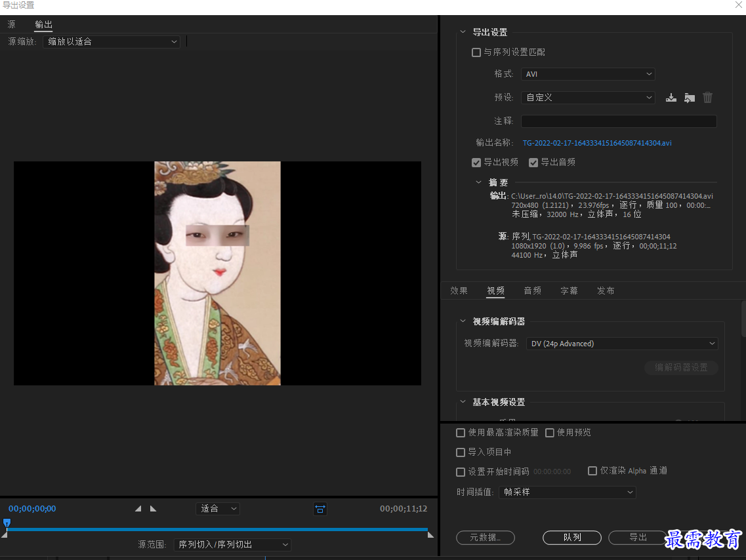Open the 源范围 dropdown
Screen dimensions: 746x560
[232, 545]
